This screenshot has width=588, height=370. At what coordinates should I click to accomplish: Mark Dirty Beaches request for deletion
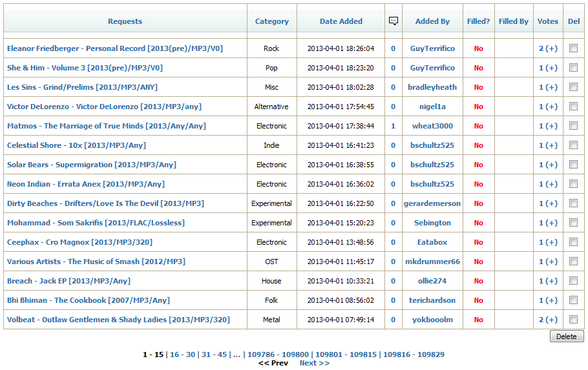(573, 203)
